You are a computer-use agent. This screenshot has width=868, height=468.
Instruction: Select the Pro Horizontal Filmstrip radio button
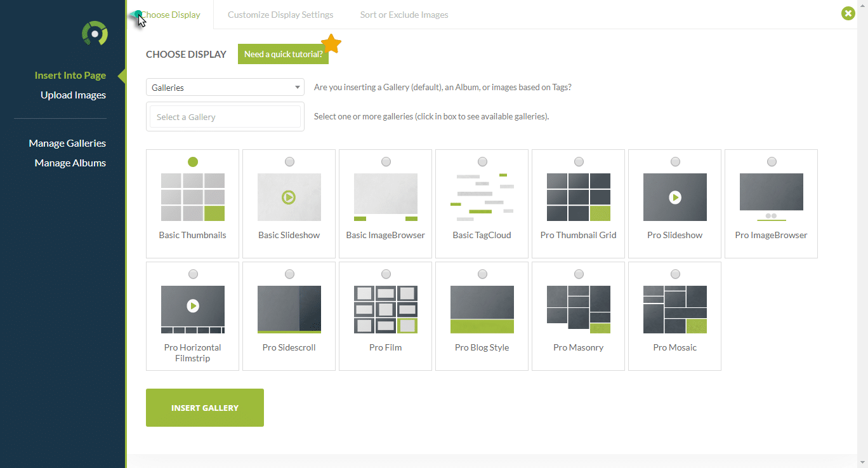(193, 274)
